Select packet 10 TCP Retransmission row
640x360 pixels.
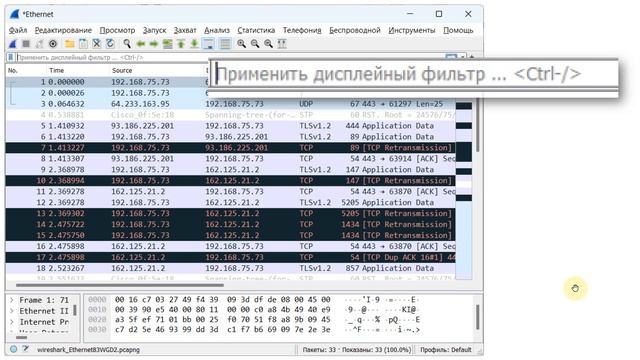coord(231,181)
